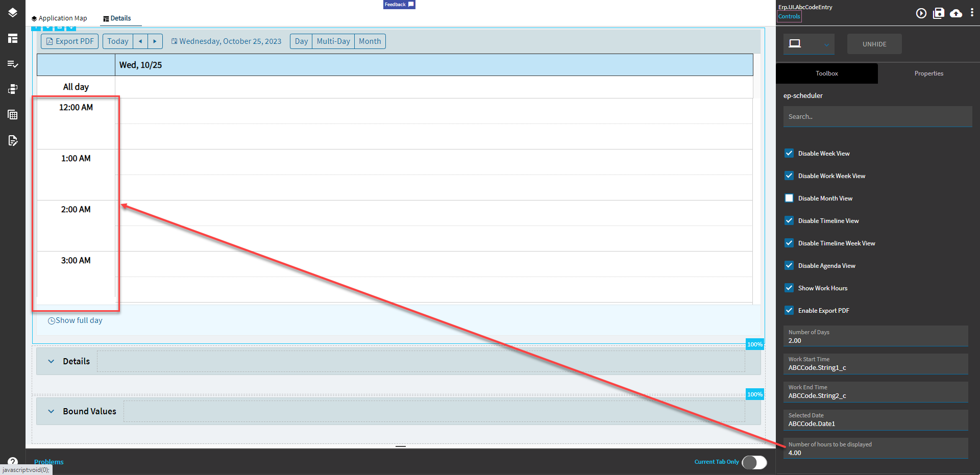The height and width of the screenshot is (475, 980).
Task: Go to previous day in scheduler
Action: [x=140, y=41]
